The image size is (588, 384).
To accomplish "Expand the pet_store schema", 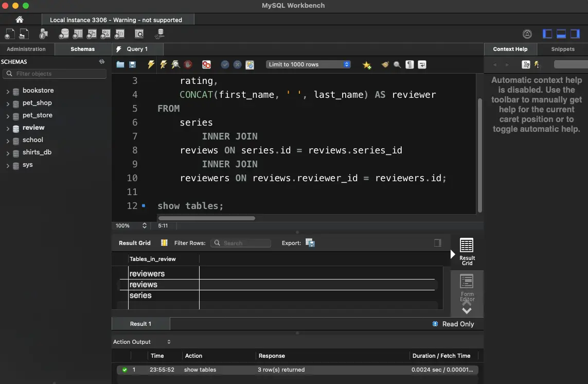I will pyautogui.click(x=8, y=116).
